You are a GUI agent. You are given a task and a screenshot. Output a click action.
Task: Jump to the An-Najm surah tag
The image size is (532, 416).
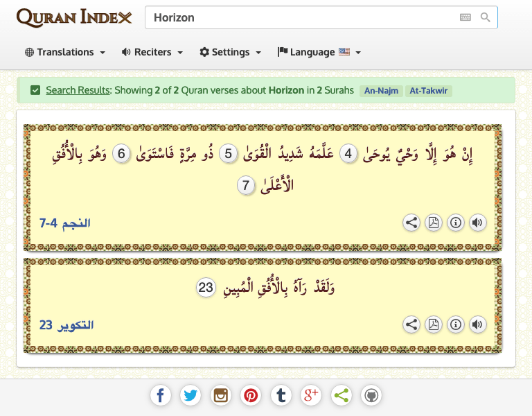coord(381,91)
